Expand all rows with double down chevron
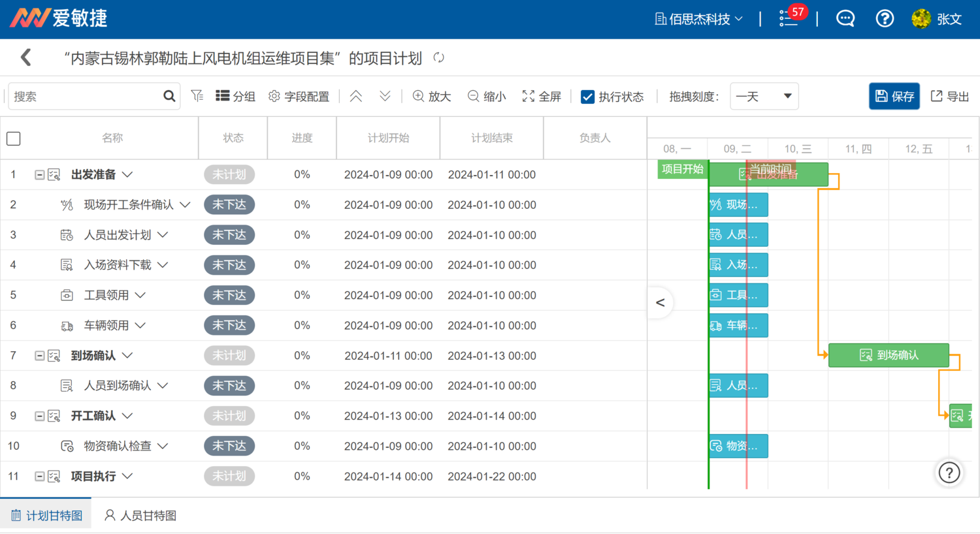 (x=385, y=96)
